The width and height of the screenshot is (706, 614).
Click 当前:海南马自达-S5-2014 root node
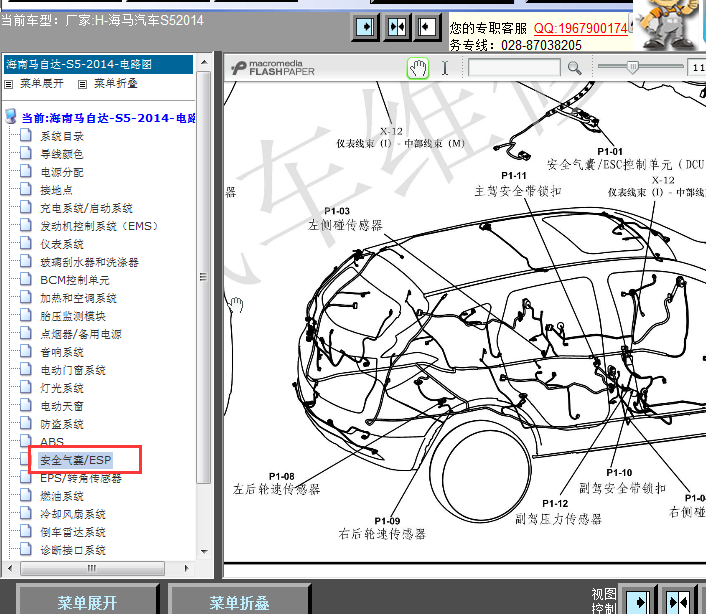109,118
